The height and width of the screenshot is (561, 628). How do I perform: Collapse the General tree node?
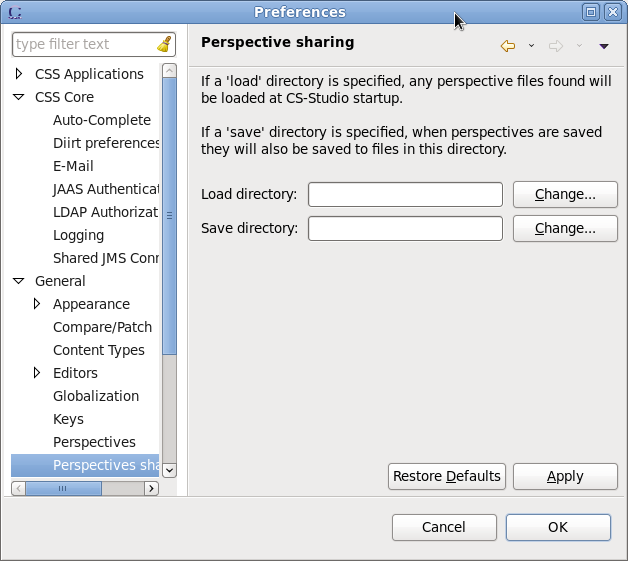19,281
